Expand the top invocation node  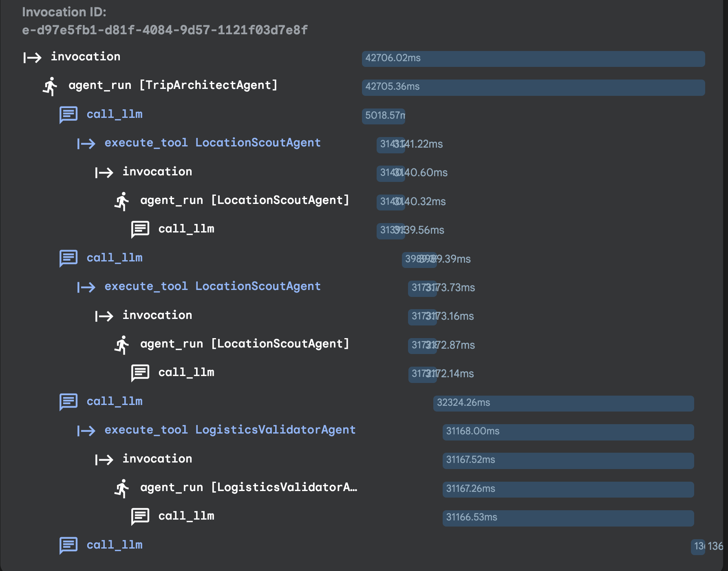[x=85, y=57]
